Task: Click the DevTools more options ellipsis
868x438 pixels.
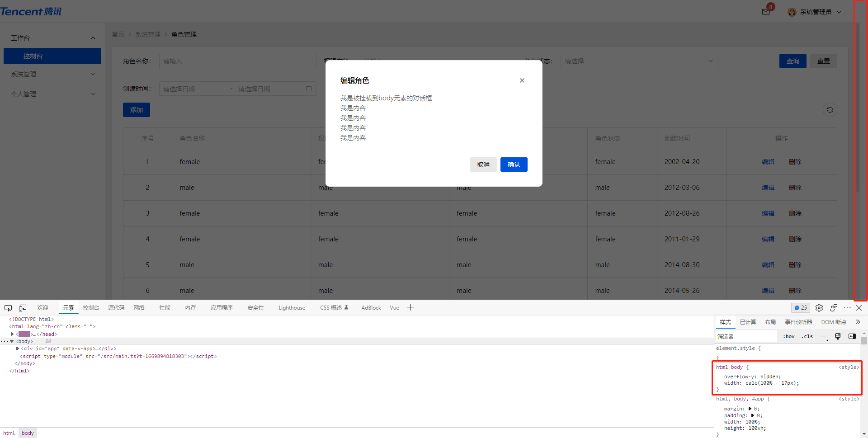Action: coord(846,308)
